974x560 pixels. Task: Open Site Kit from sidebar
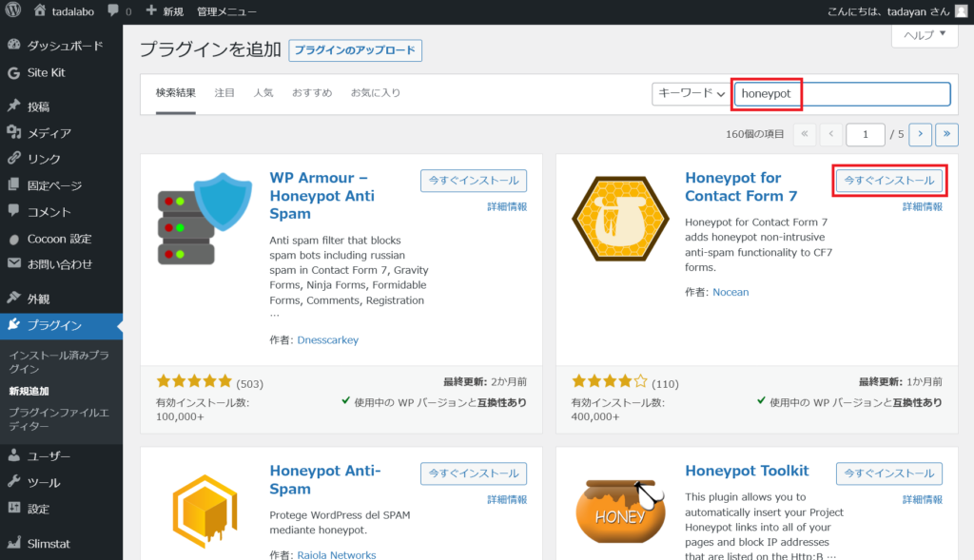click(x=46, y=72)
